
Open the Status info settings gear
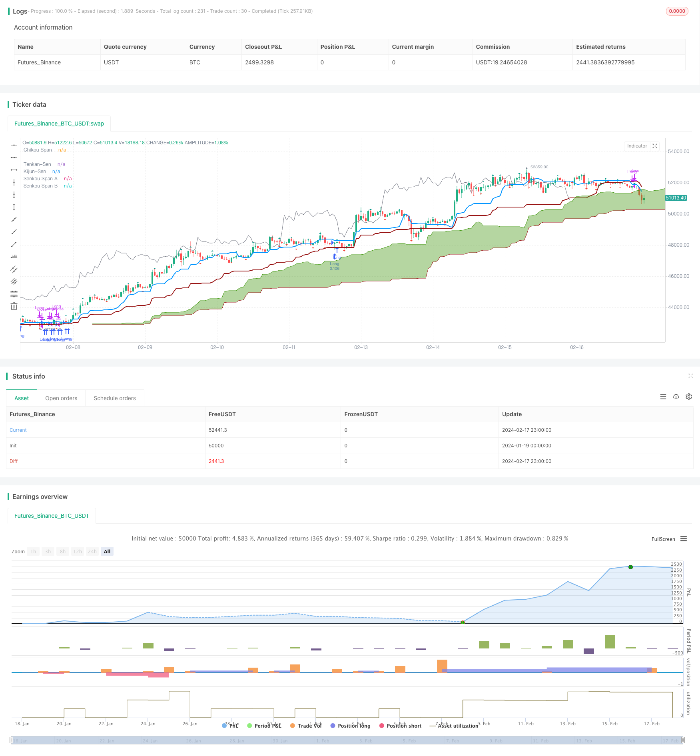(689, 397)
